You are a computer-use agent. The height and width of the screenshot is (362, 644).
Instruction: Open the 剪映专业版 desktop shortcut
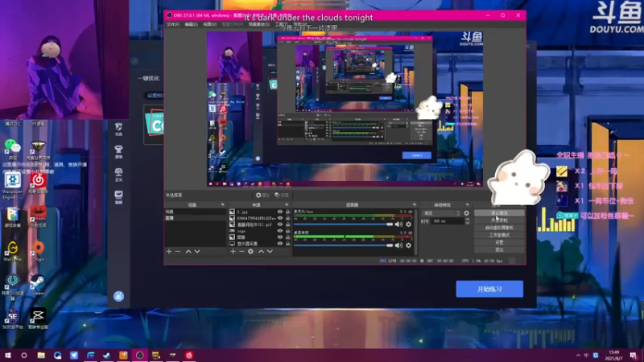pyautogui.click(x=38, y=319)
